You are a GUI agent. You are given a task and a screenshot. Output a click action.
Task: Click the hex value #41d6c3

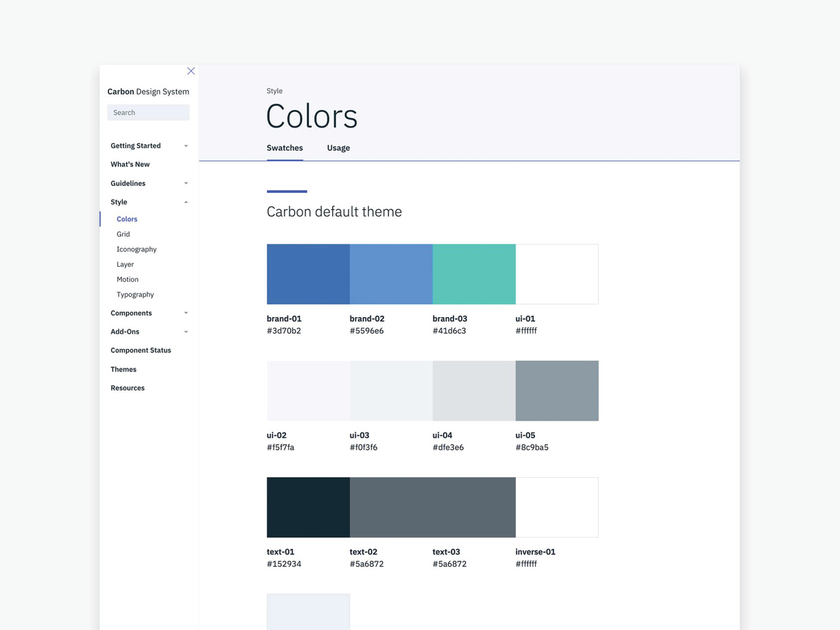click(450, 331)
